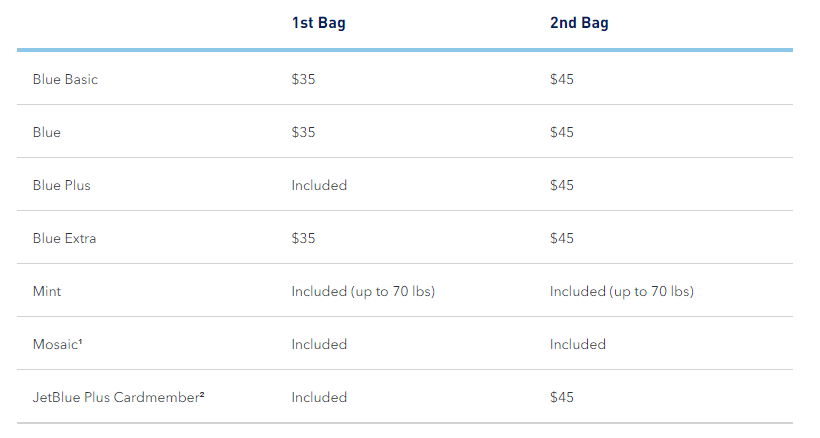The width and height of the screenshot is (820, 438).
Task: Select the Mint fare row label
Action: 47,291
